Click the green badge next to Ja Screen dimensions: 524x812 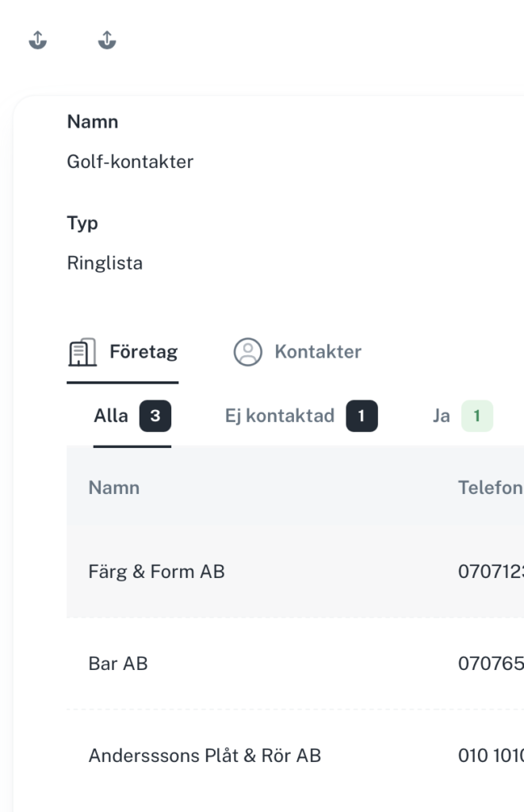tap(477, 416)
